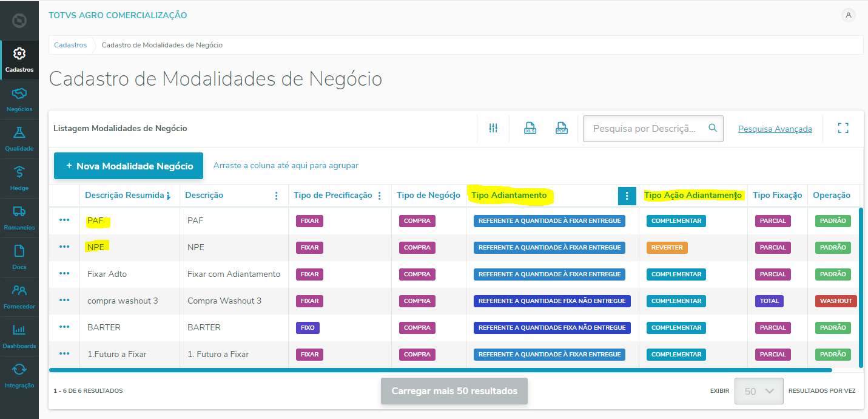Click the search magnifier icon
The width and height of the screenshot is (868, 419).
(x=713, y=128)
